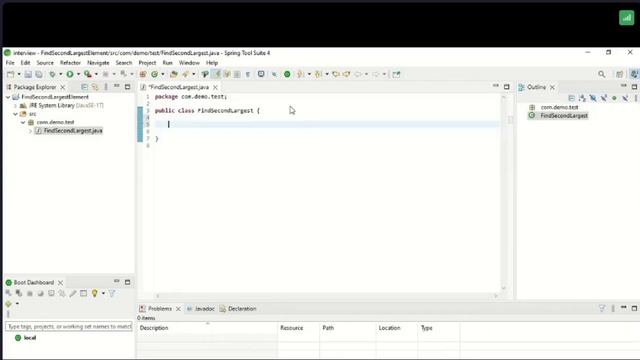
Task: Expand the FindSecondLargest.java tree node
Action: [31, 131]
